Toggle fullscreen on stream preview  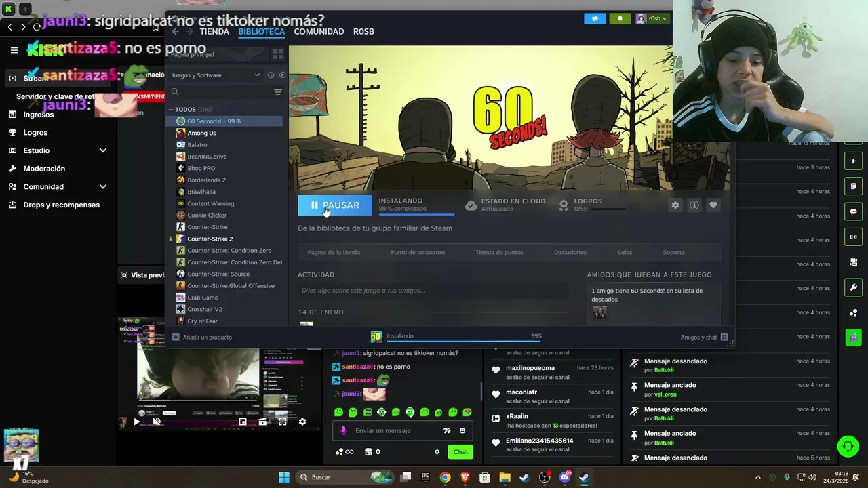[x=283, y=422]
